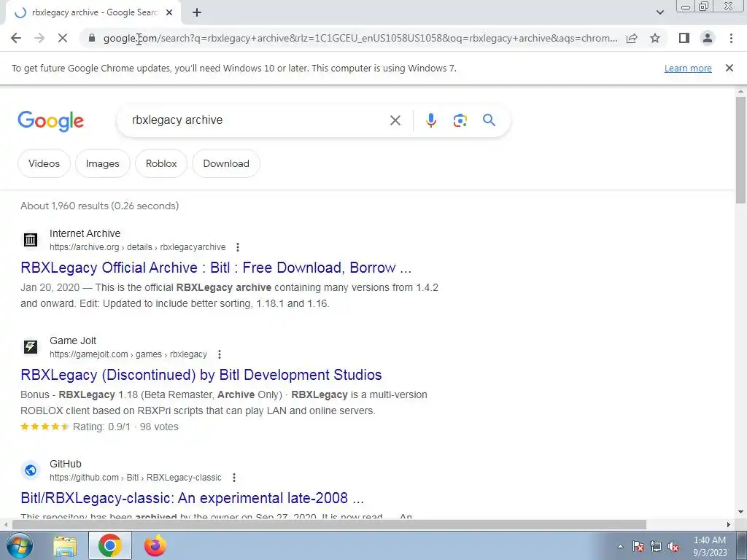Click the Internet Archive favicon

(31, 239)
